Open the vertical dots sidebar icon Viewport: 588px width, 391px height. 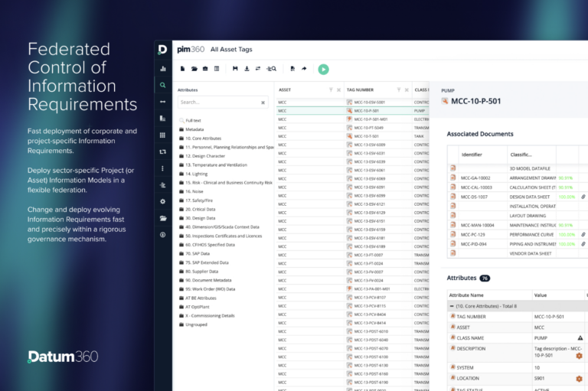point(162,168)
